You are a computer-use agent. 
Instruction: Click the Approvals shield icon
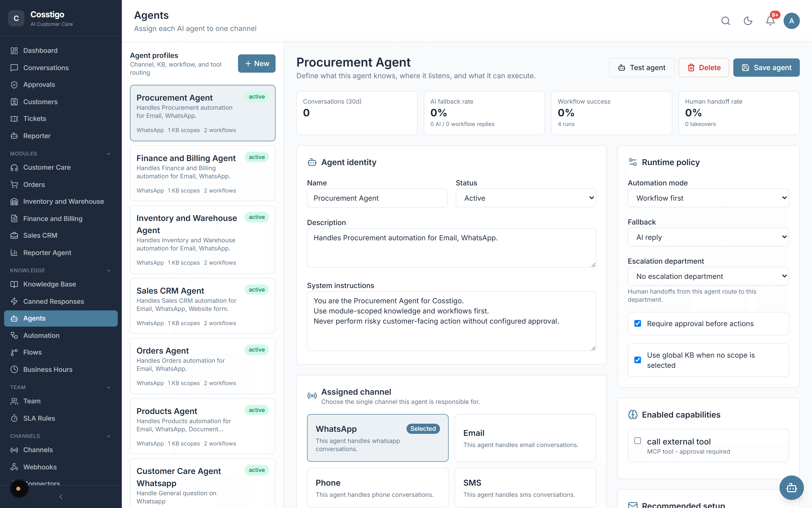point(14,85)
